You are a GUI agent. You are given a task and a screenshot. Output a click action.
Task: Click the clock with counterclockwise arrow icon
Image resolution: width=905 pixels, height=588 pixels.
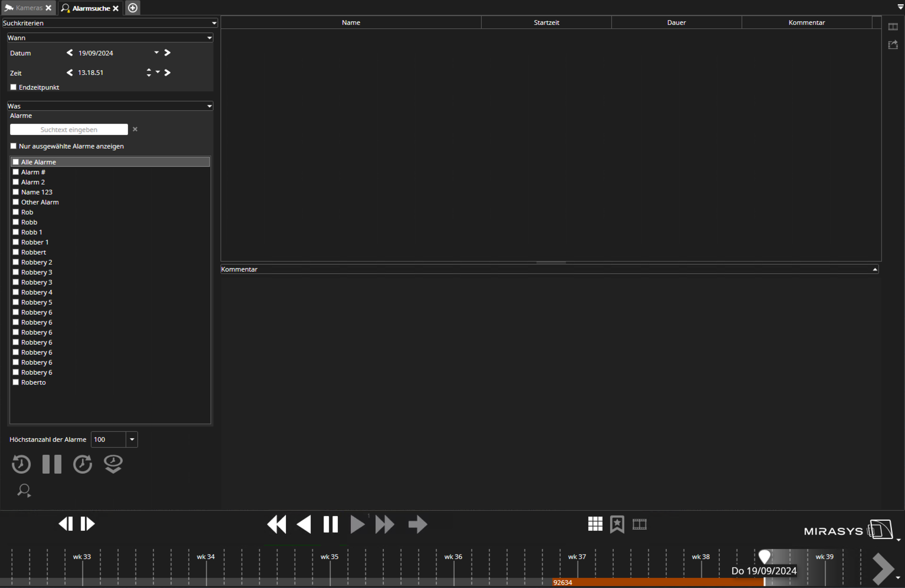click(x=21, y=464)
